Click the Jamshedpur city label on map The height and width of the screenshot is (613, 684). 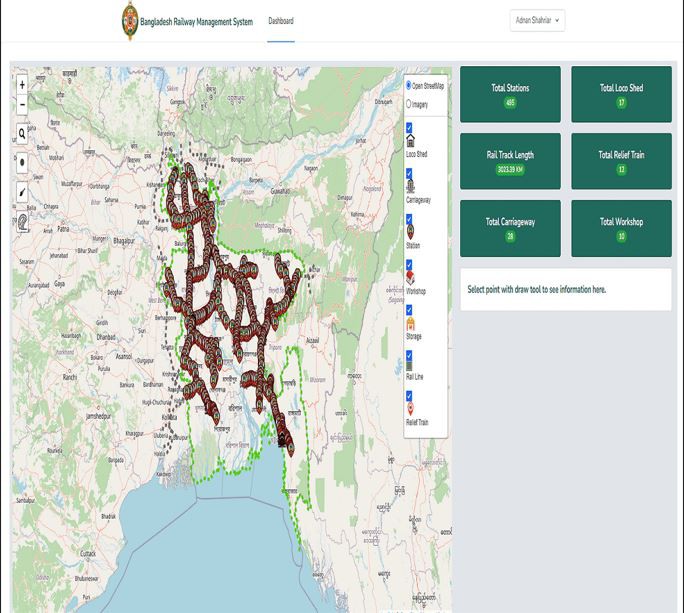[x=99, y=416]
